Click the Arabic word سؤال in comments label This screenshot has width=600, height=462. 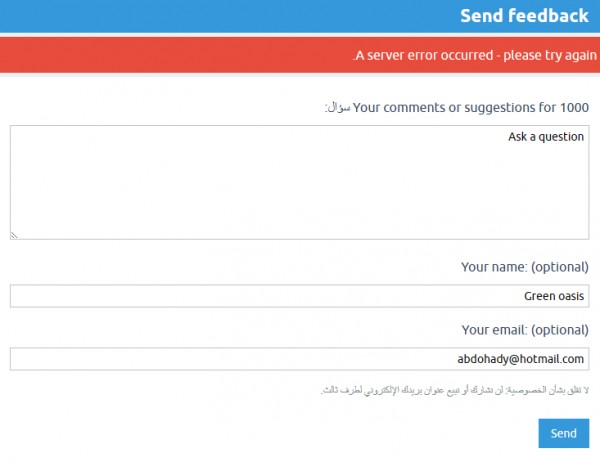(x=338, y=107)
